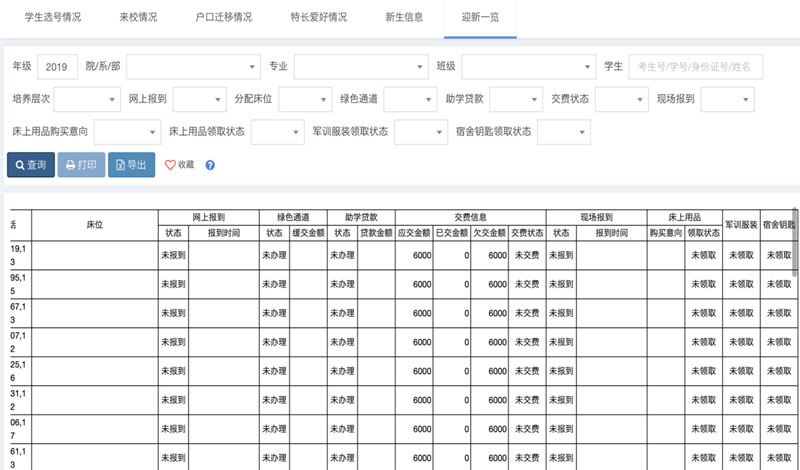Open the 户口迁移情况 tab
This screenshot has width=800, height=470.
pos(224,18)
